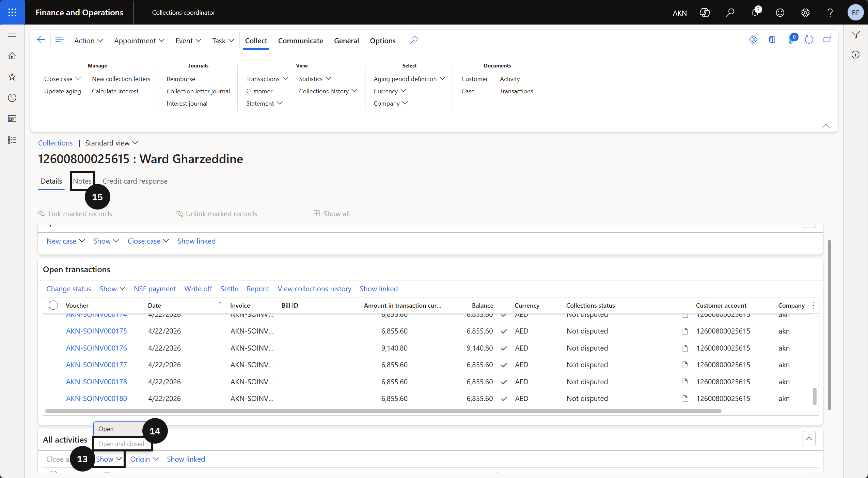Open Copilot icon in the top bar
This screenshot has width=868, height=478.
705,13
